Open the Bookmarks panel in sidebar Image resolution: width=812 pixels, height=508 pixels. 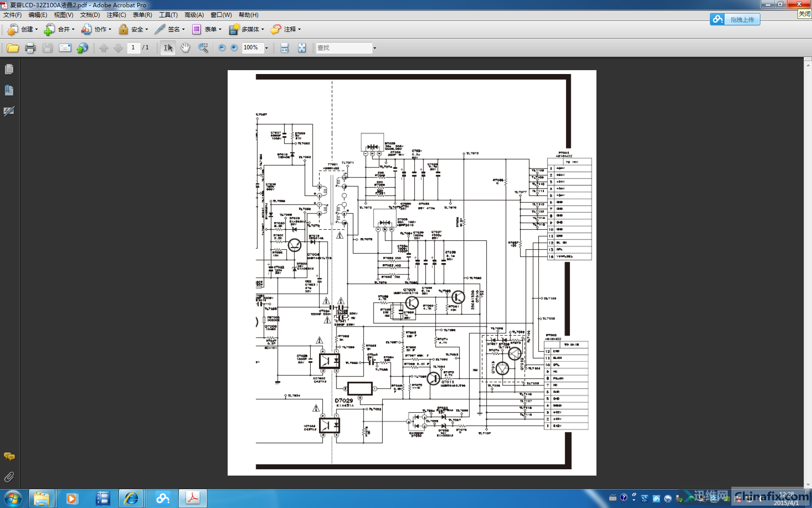tap(9, 90)
